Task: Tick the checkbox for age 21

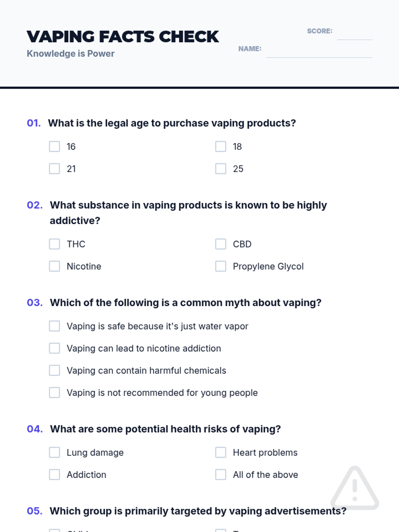Action: [55, 169]
